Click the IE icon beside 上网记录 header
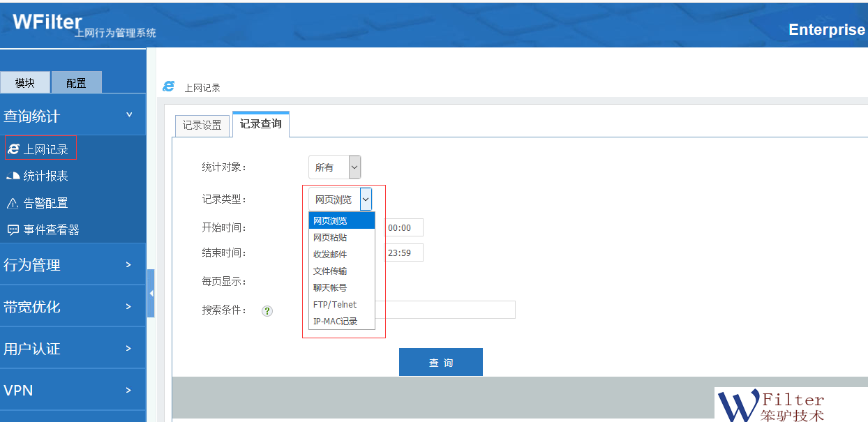This screenshot has height=422, width=868. pos(168,86)
